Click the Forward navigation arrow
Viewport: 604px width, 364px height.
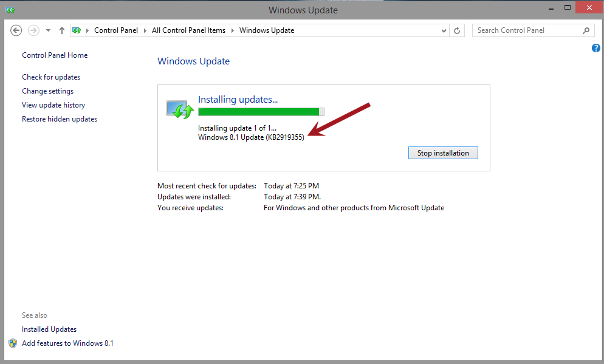(33, 30)
